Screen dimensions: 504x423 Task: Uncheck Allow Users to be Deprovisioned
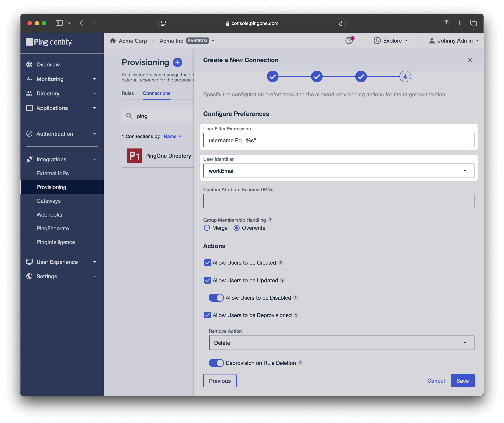pyautogui.click(x=208, y=315)
